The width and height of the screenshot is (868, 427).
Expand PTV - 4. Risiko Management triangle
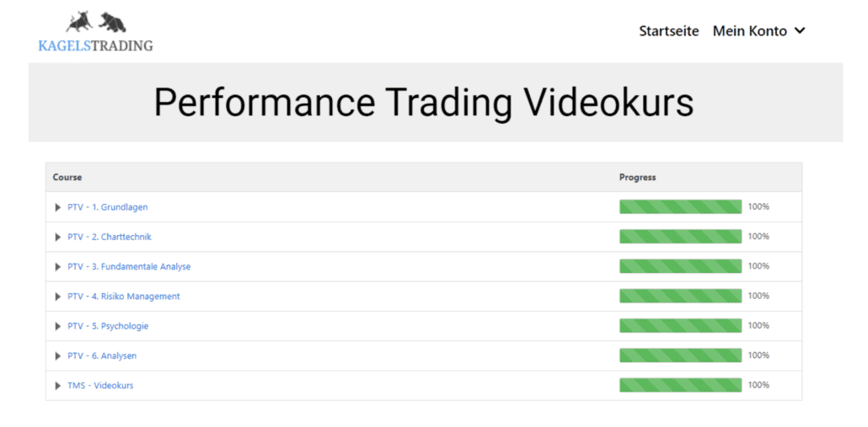pyautogui.click(x=57, y=296)
